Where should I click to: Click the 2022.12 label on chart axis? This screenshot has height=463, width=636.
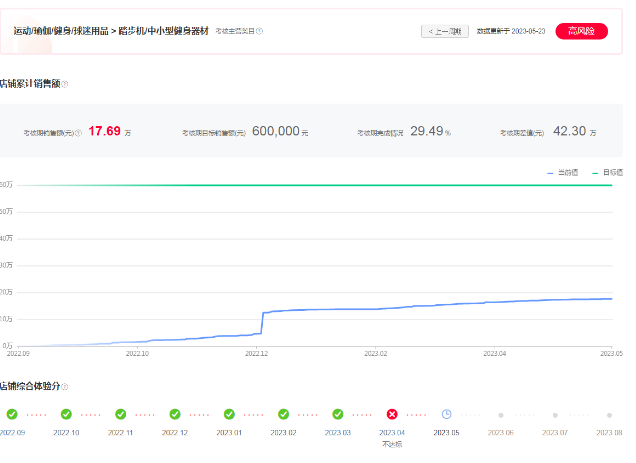256,354
